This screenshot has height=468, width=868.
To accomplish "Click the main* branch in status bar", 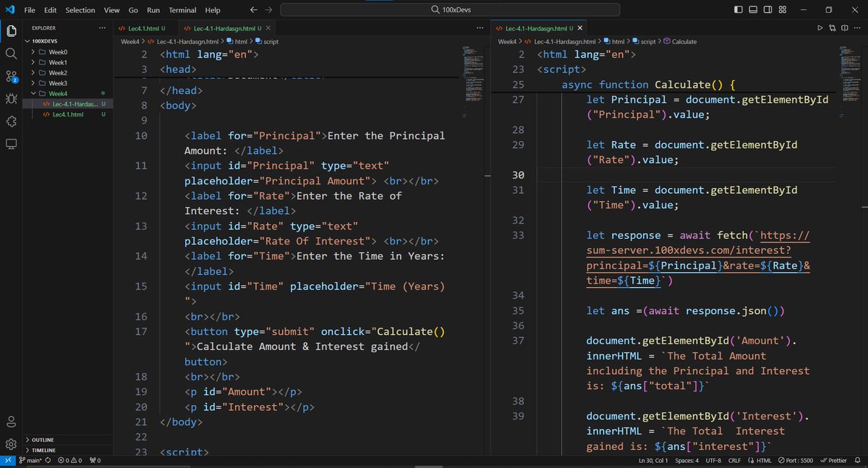I will point(30,461).
